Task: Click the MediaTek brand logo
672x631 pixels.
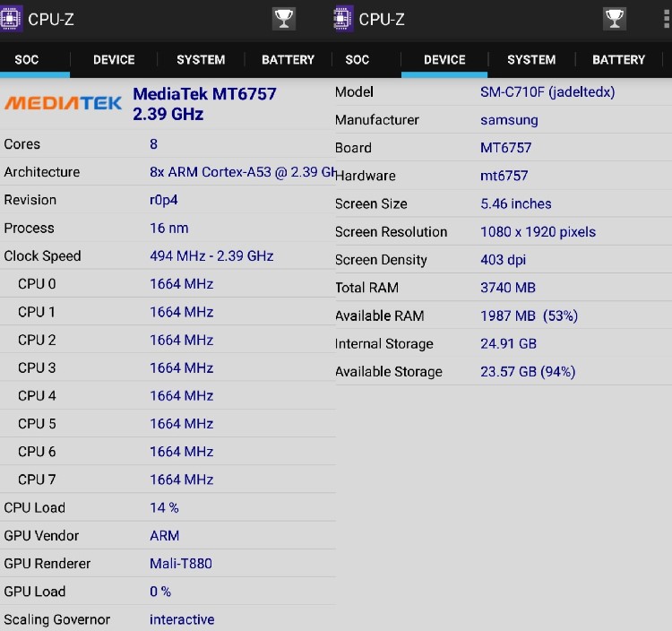Action: click(63, 103)
